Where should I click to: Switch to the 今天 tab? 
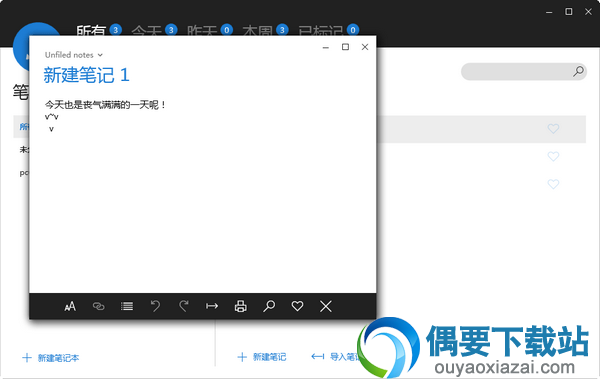point(154,30)
